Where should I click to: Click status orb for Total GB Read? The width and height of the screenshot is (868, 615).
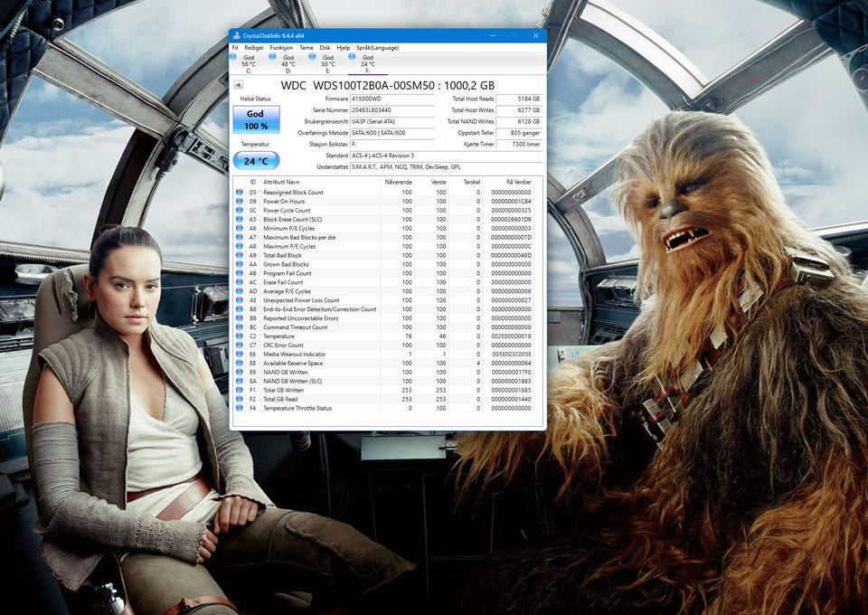coord(239,399)
